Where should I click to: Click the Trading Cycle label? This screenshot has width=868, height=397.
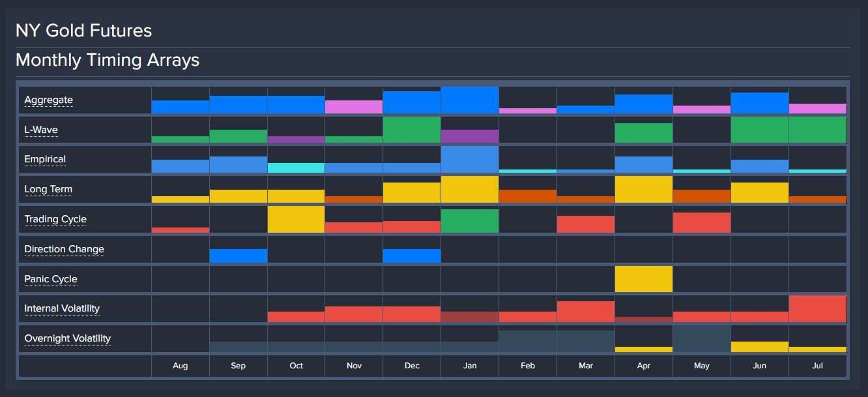(55, 220)
